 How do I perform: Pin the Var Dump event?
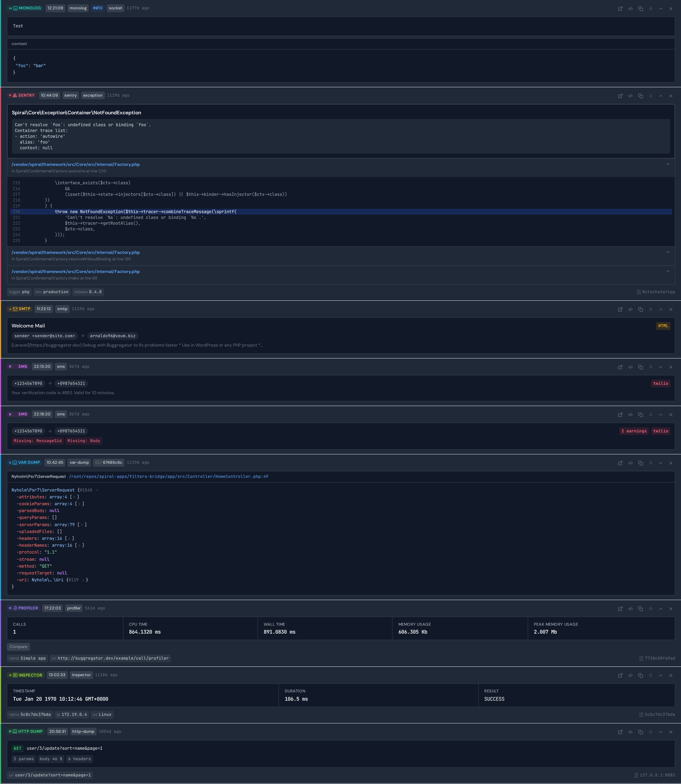[651, 463]
